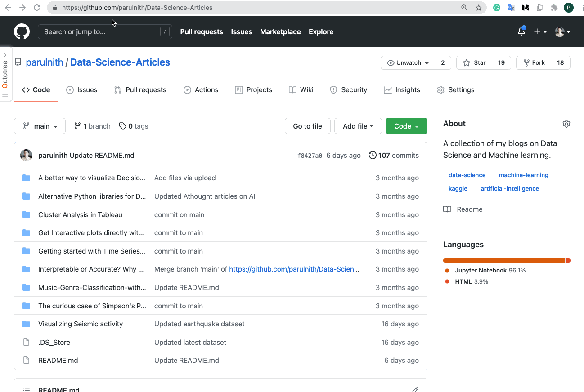Expand the green Code dropdown

(x=406, y=126)
